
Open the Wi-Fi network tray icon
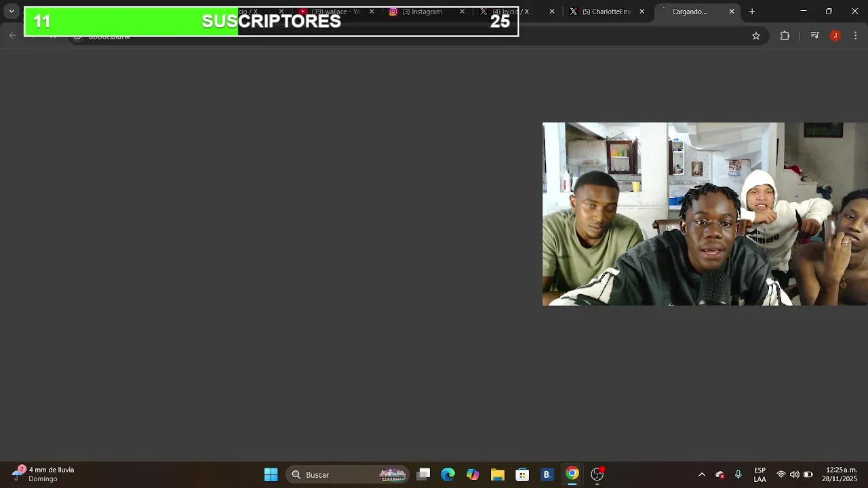[x=781, y=474]
